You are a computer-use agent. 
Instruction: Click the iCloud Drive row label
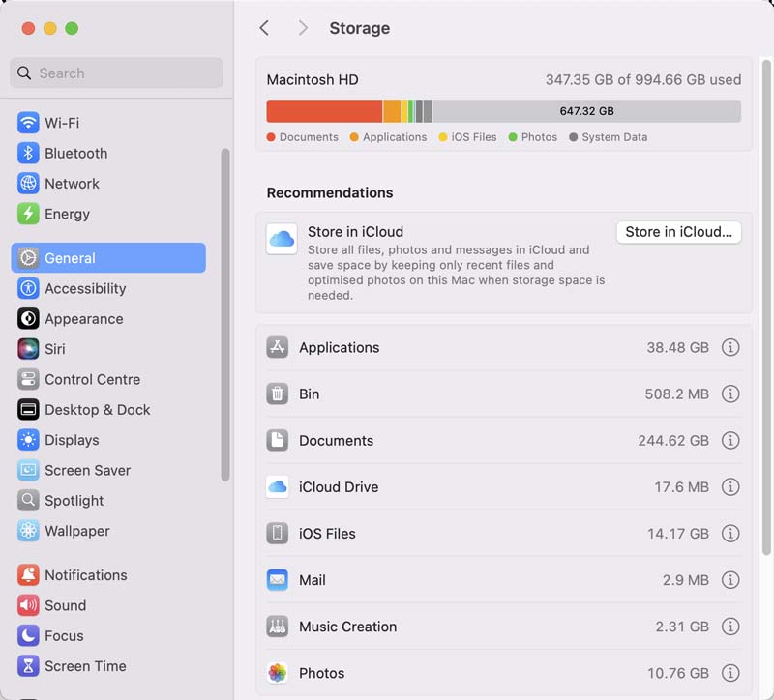[x=339, y=487]
